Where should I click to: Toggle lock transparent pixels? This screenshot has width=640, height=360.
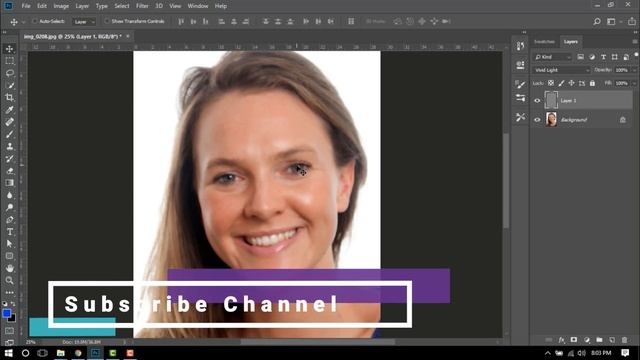[551, 83]
